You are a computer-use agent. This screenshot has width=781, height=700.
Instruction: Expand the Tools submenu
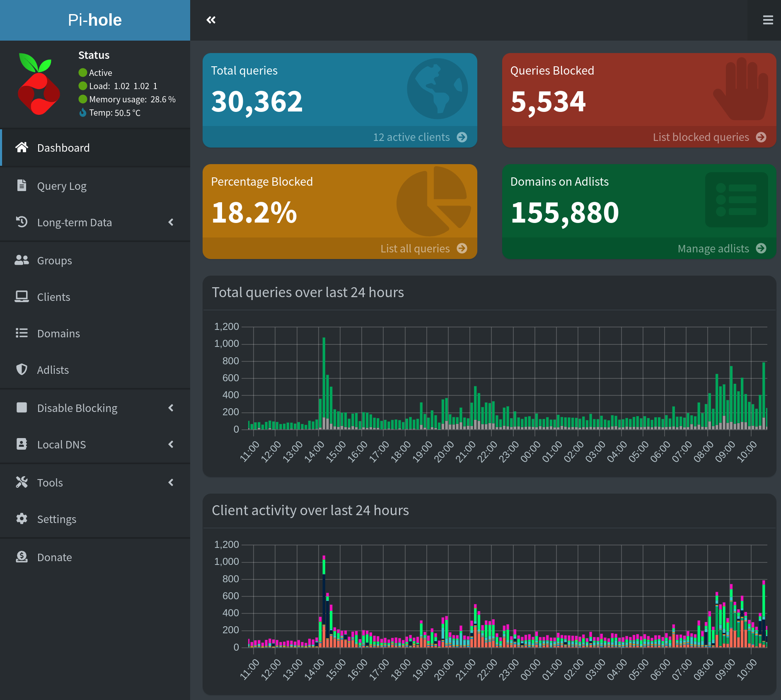[172, 482]
